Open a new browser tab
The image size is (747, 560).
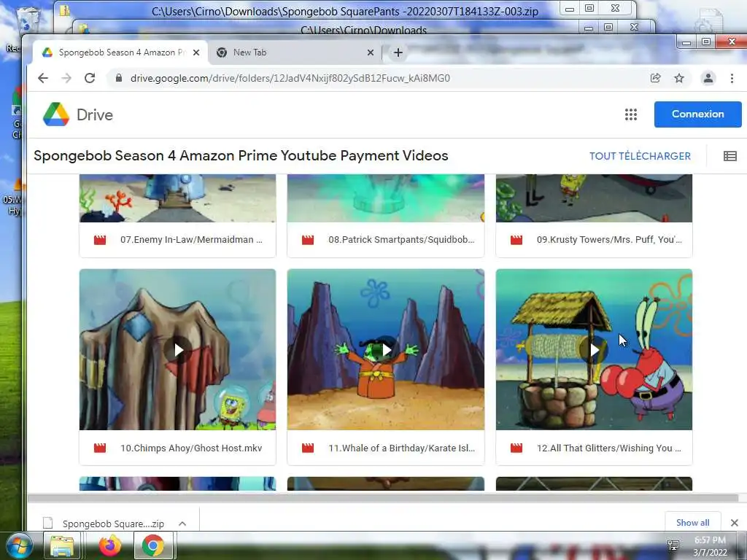(x=398, y=52)
